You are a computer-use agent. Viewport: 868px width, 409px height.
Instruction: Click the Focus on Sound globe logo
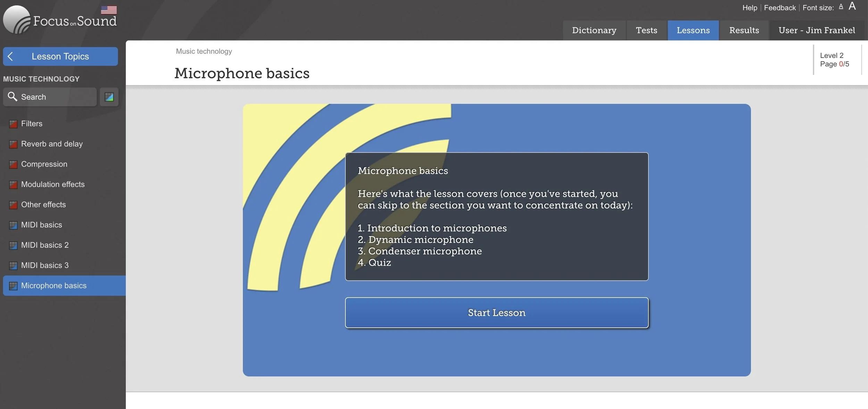click(17, 20)
